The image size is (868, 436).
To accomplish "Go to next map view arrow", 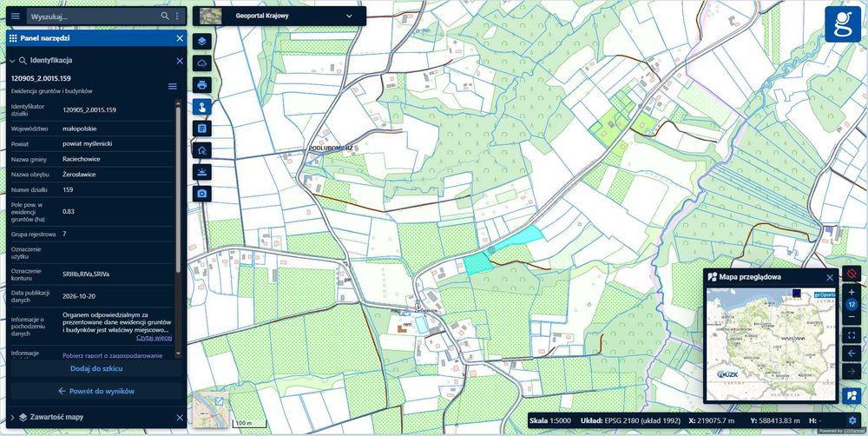I will click(x=852, y=371).
